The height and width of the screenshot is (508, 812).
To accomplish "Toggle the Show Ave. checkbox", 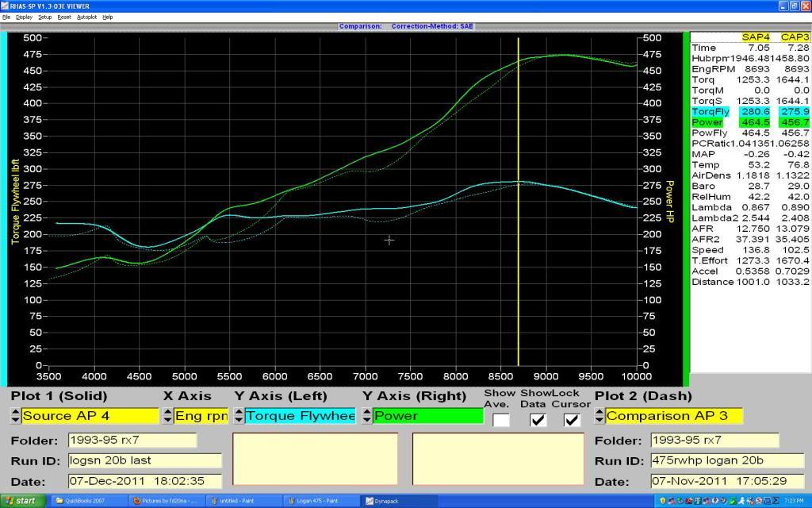I will pyautogui.click(x=500, y=420).
